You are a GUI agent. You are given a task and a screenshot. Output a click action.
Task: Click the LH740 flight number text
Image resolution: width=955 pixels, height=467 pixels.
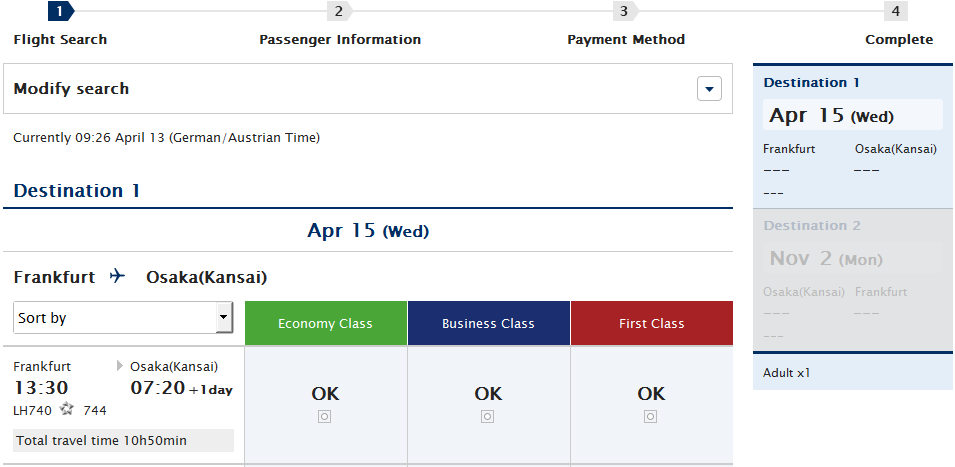[x=33, y=410]
